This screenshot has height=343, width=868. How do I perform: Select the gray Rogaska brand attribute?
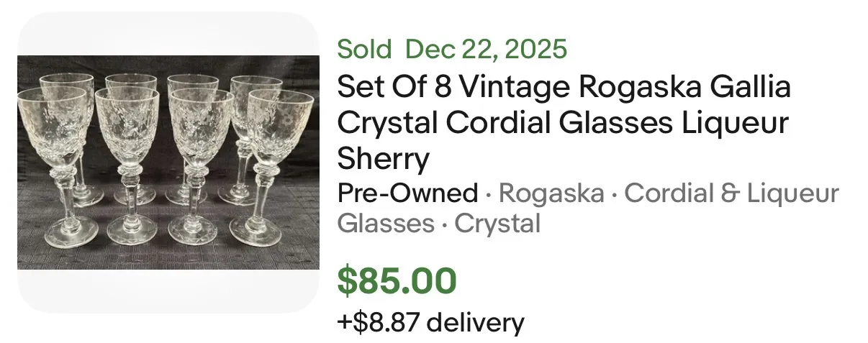551,193
